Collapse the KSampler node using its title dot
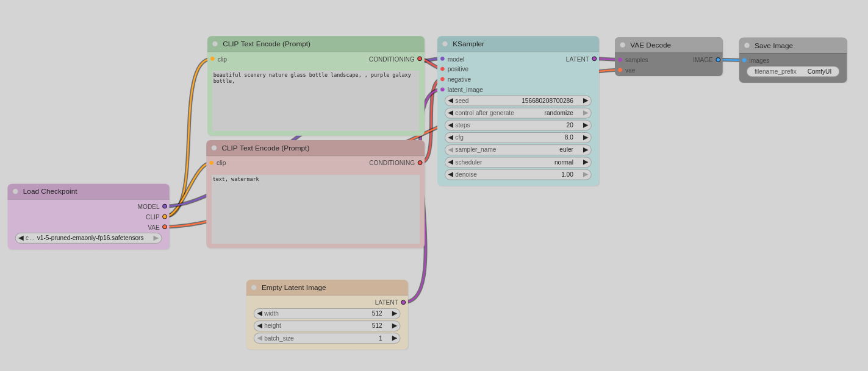Screen dimensions: 868x371 pos(445,44)
